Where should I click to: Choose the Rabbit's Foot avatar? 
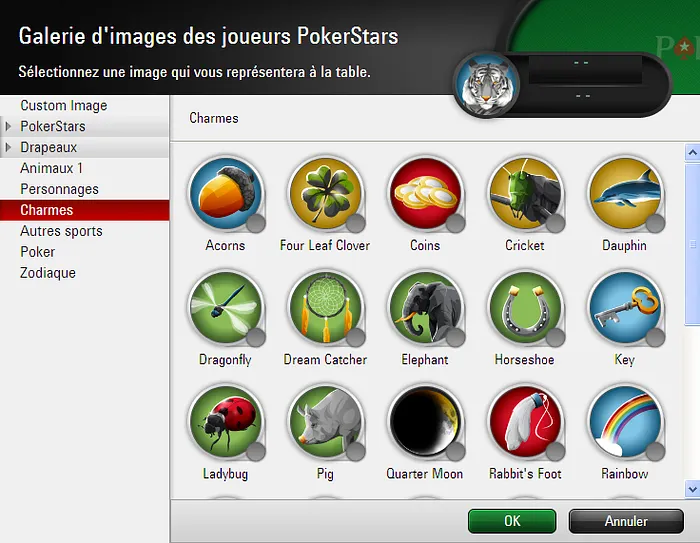[525, 422]
